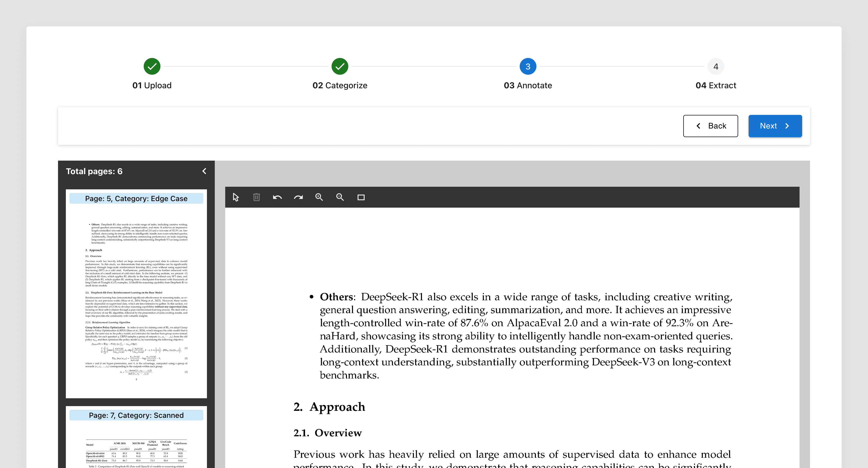Click the '2.1. Overview' heading in document

tap(327, 433)
